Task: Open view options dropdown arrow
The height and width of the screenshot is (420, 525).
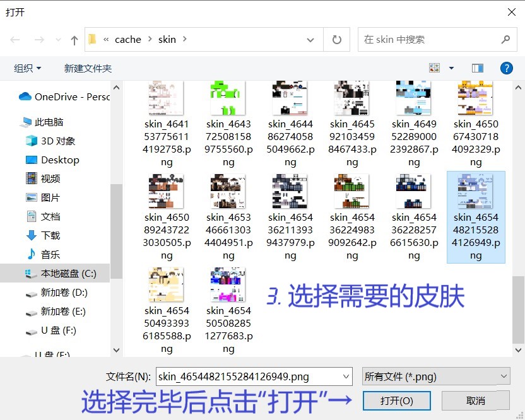Action: coord(451,68)
